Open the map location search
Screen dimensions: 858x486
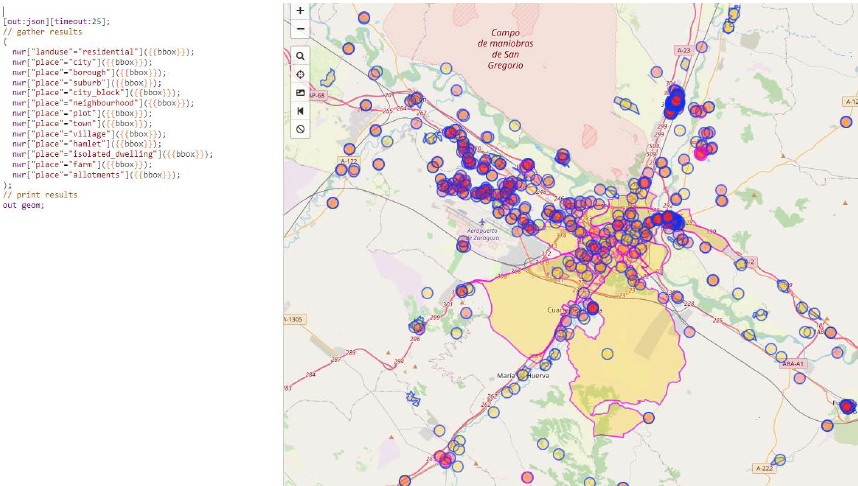click(300, 56)
